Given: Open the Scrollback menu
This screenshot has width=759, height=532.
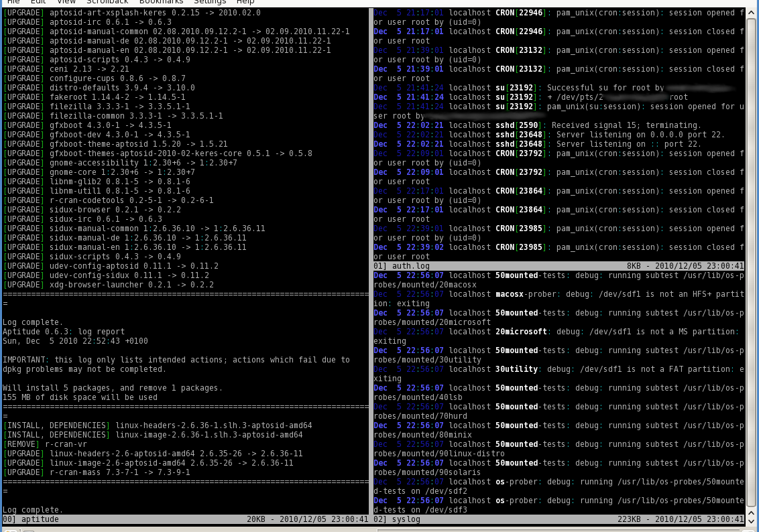Looking at the screenshot, I should 107,2.
